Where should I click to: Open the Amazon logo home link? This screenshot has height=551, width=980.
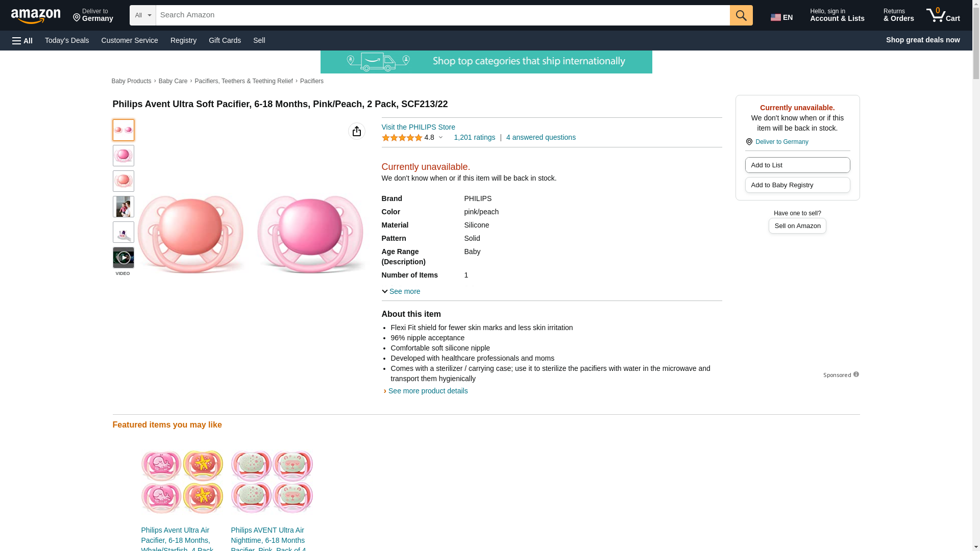tap(36, 16)
